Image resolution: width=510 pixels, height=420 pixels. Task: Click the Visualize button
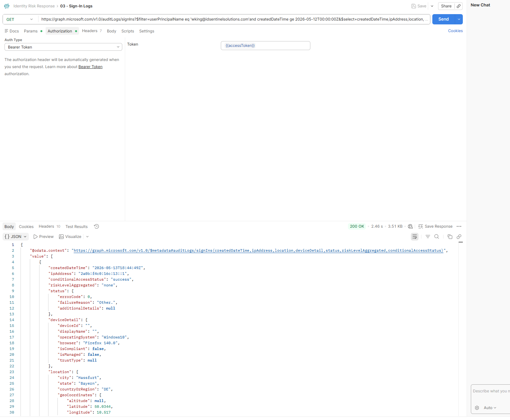pos(70,237)
